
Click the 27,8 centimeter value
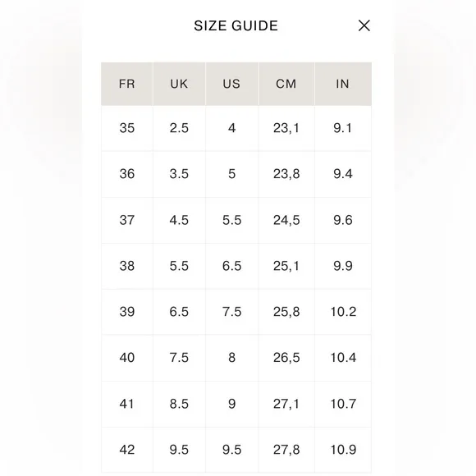tap(286, 450)
